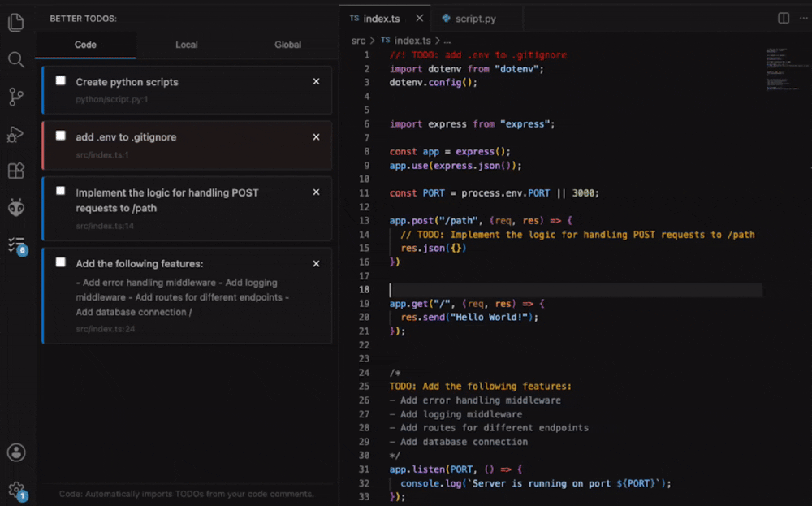Screen dimensions: 812x506
Task: Remove the 'Implement the logic' todo with X
Action: (316, 192)
